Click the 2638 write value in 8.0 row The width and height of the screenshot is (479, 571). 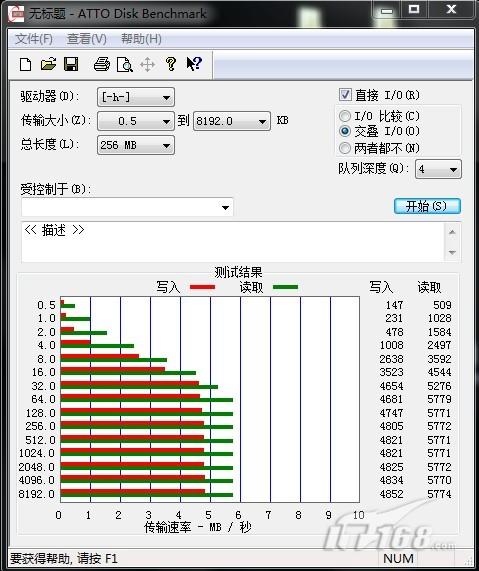392,359
